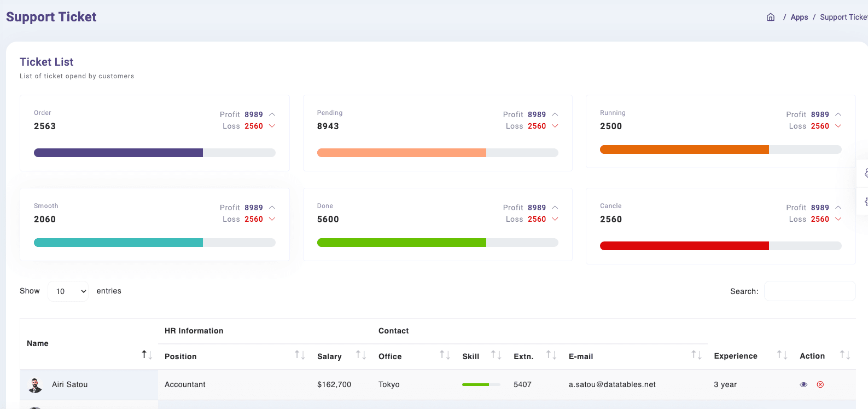Click Airi Satou's avatar thumbnail
Viewport: 868px width, 409px height.
[35, 385]
